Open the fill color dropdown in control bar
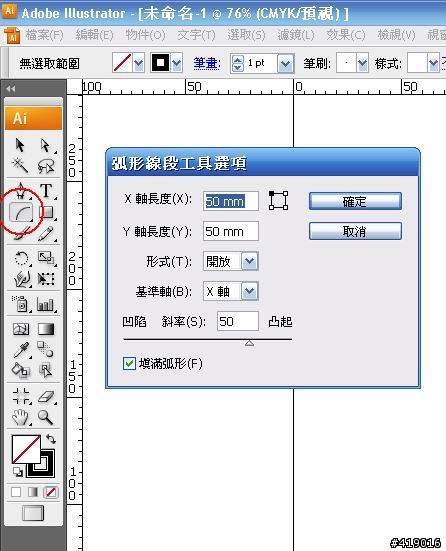The width and height of the screenshot is (446, 551). [x=139, y=63]
